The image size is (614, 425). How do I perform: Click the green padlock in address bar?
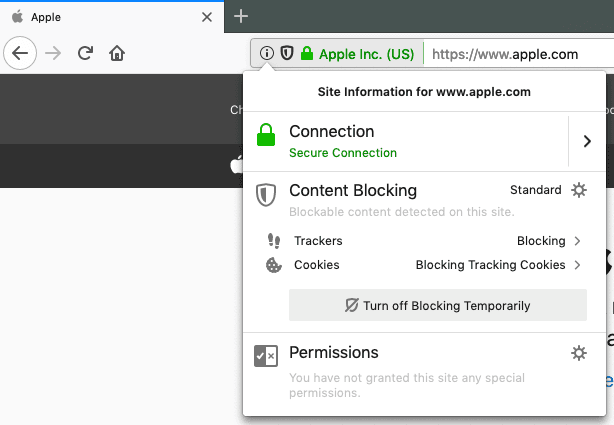tap(307, 53)
